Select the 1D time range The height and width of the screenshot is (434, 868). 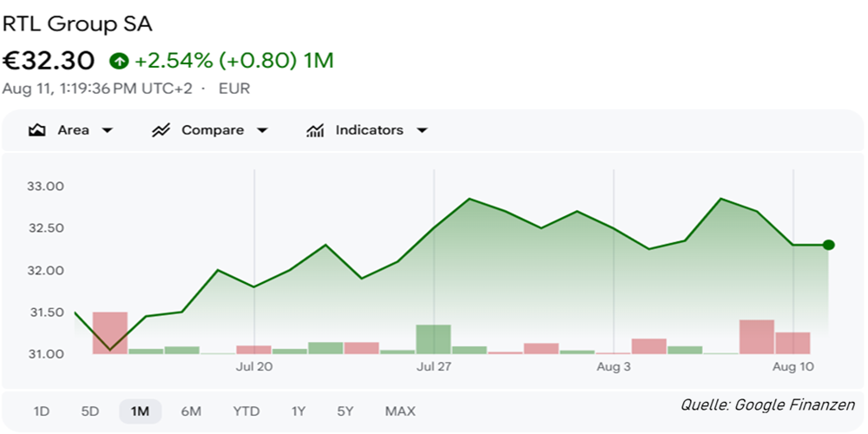tap(42, 411)
